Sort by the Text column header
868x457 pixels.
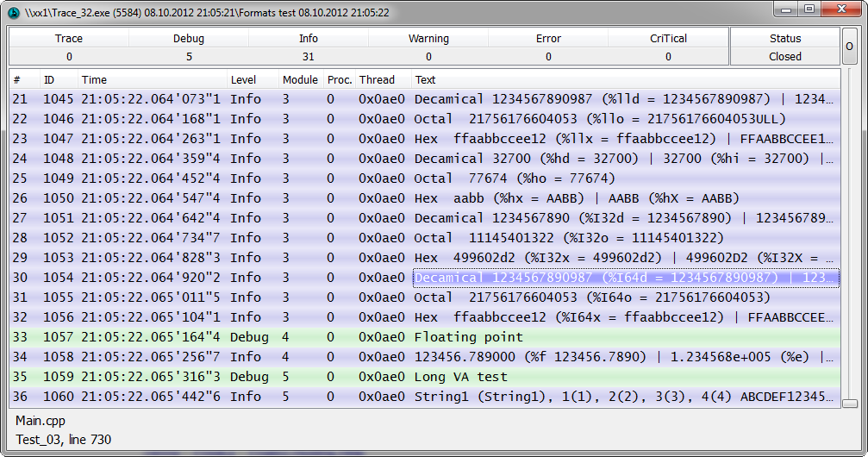click(626, 80)
